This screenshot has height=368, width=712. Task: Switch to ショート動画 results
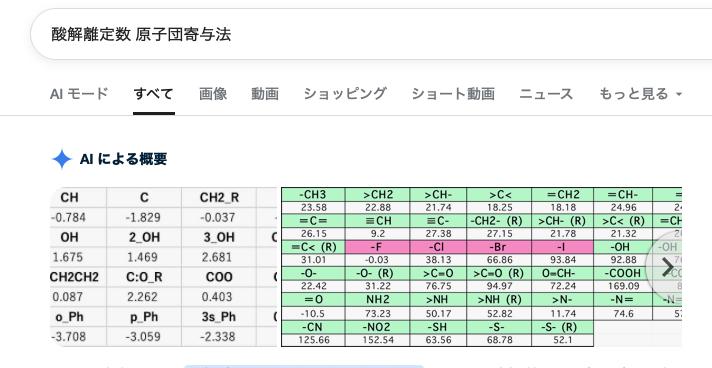[453, 94]
